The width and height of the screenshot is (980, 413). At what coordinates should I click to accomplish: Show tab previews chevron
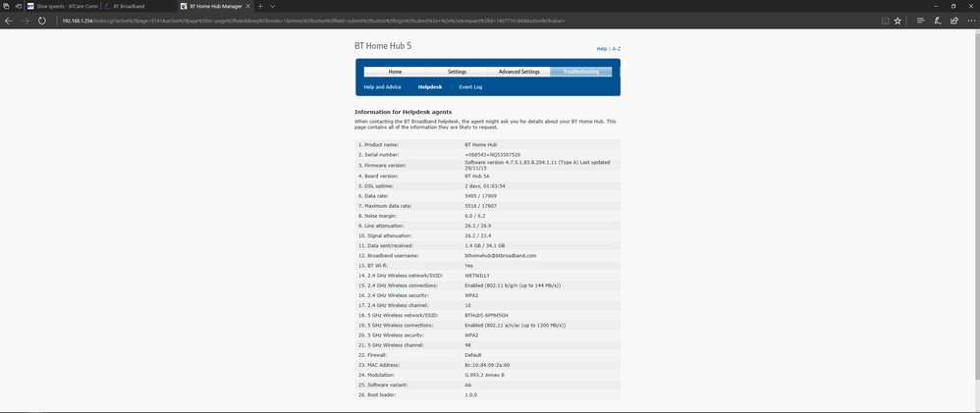coord(273,6)
